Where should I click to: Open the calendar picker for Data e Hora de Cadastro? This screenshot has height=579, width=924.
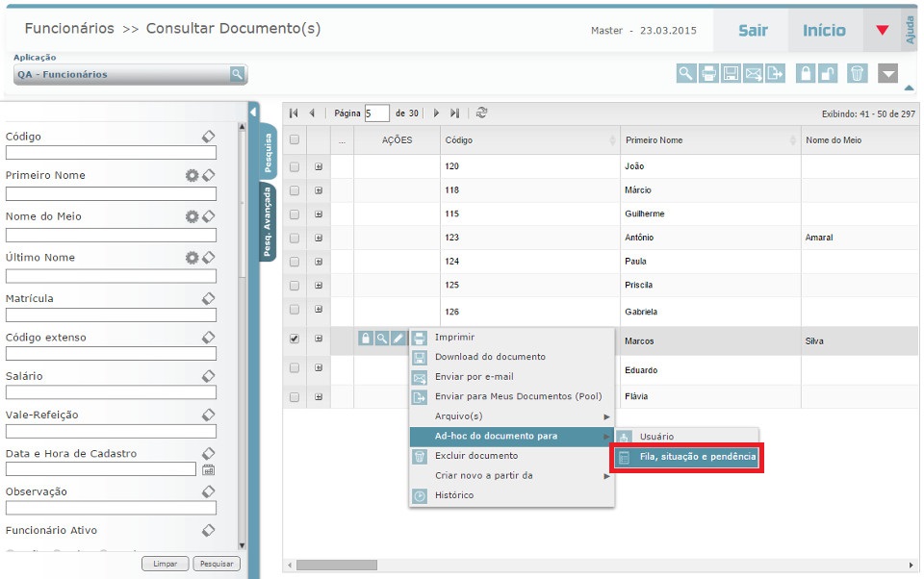pyautogui.click(x=208, y=469)
